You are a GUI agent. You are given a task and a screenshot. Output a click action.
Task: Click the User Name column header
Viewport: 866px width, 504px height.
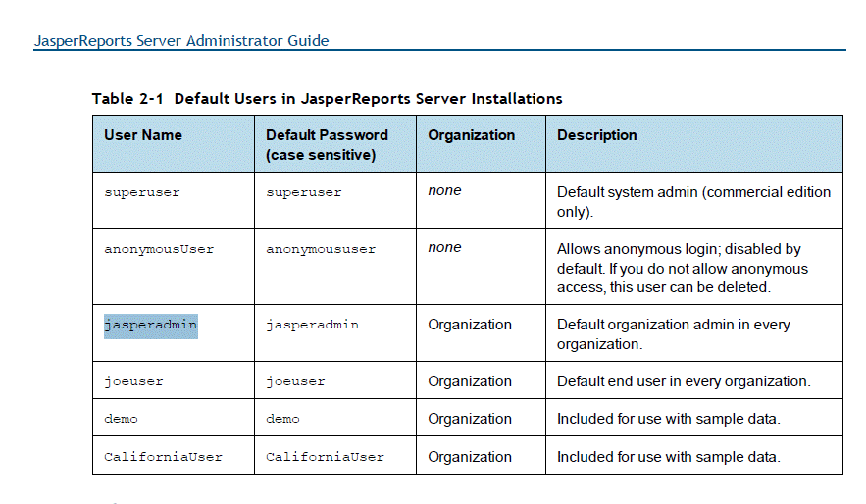click(143, 135)
